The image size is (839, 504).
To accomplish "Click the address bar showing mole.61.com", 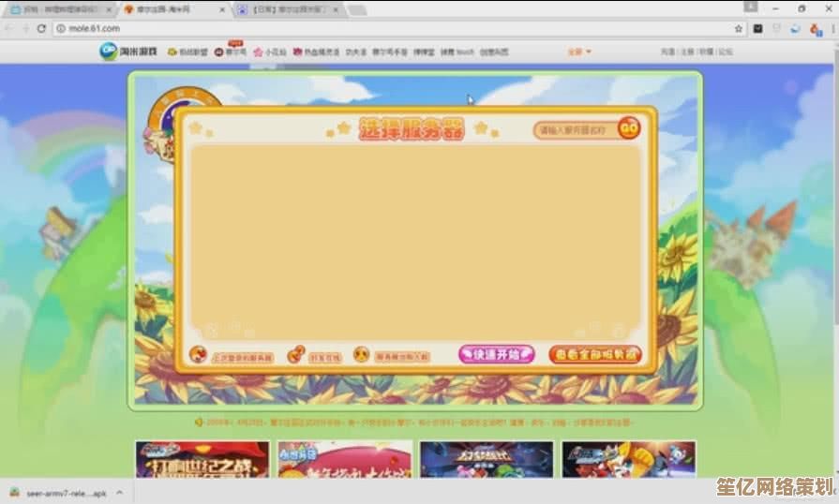I will (x=396, y=29).
